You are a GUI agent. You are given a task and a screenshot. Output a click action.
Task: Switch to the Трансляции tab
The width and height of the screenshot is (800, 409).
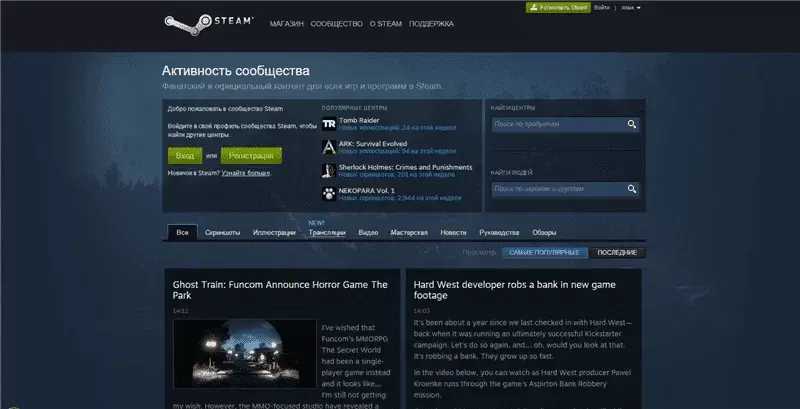tap(327, 233)
